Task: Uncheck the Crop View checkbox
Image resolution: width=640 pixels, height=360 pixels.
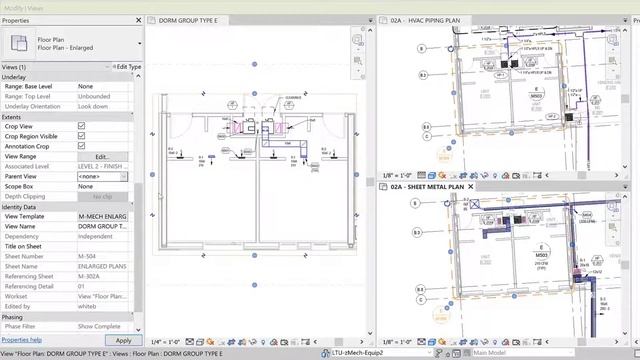Action: tap(81, 126)
